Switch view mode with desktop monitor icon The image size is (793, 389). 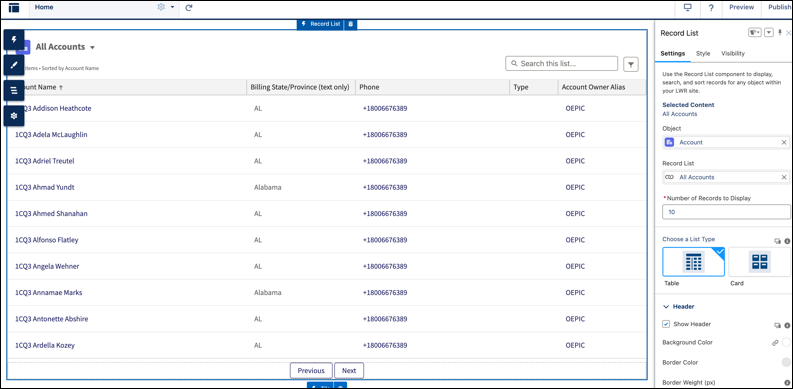tap(687, 8)
